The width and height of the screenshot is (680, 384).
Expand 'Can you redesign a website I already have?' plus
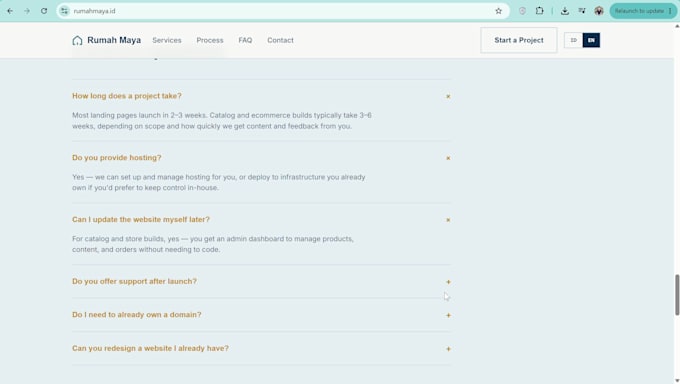[x=448, y=349]
